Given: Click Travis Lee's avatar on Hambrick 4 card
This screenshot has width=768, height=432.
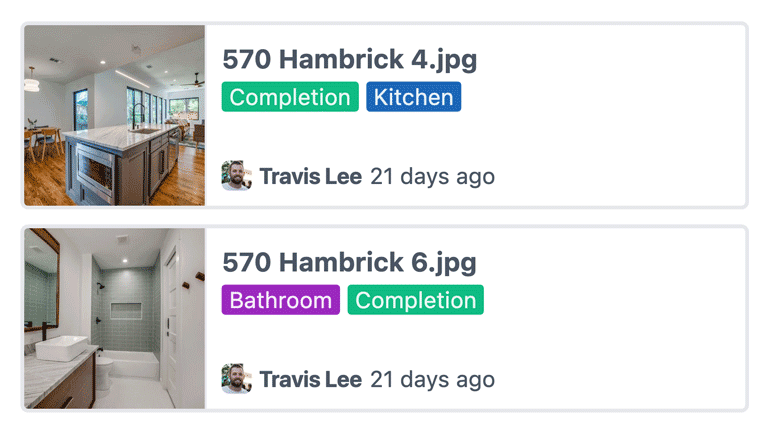Looking at the screenshot, I should (236, 177).
